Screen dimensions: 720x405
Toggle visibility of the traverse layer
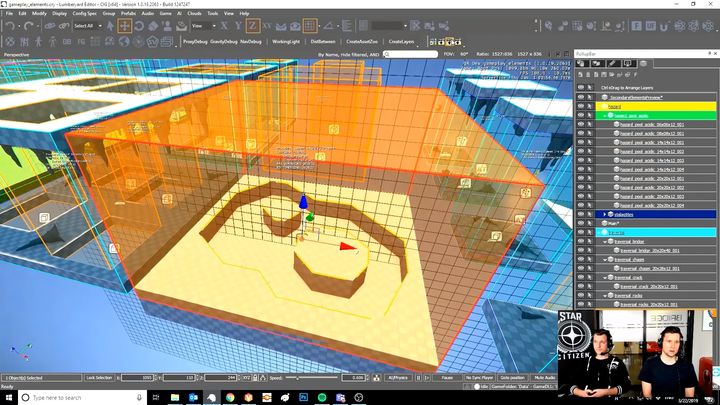pyautogui.click(x=581, y=232)
